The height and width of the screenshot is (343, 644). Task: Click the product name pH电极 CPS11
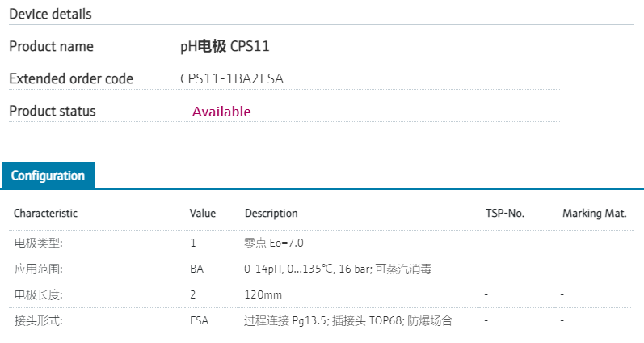[x=225, y=47]
